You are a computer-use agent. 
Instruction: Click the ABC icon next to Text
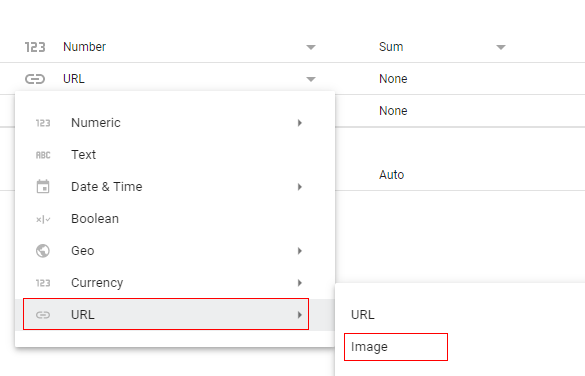43,155
